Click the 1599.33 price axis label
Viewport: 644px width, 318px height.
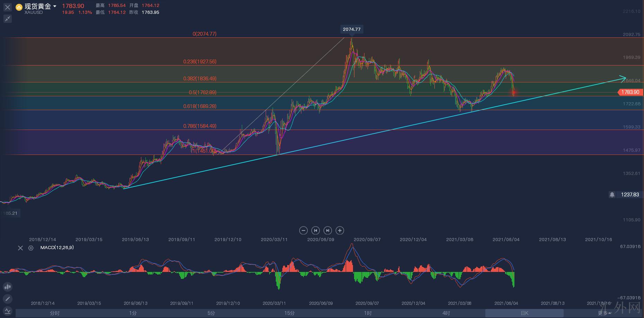pos(632,127)
